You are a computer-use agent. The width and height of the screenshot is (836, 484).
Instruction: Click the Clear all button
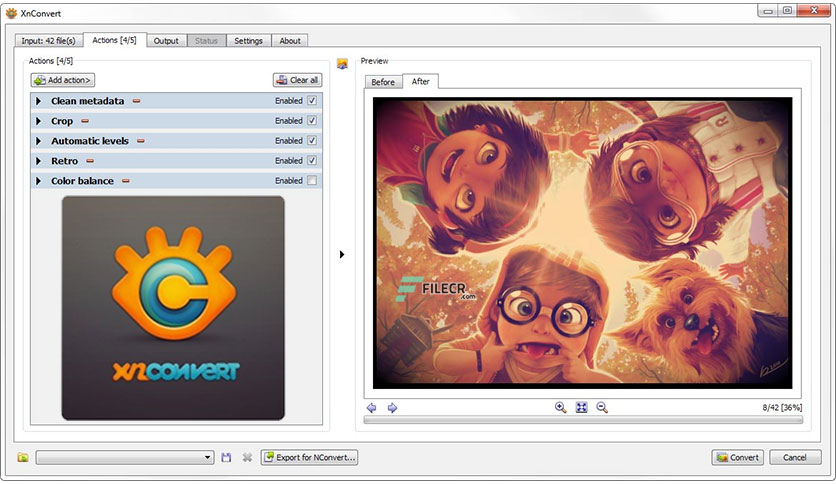click(298, 80)
